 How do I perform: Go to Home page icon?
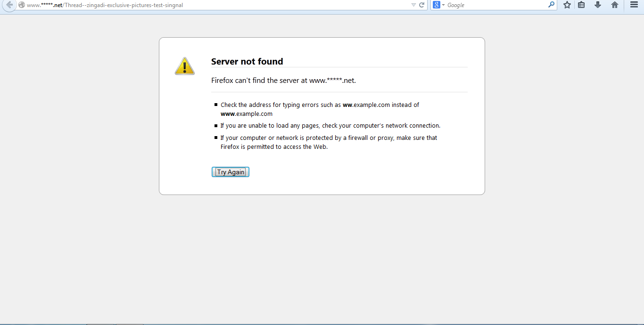pyautogui.click(x=615, y=5)
